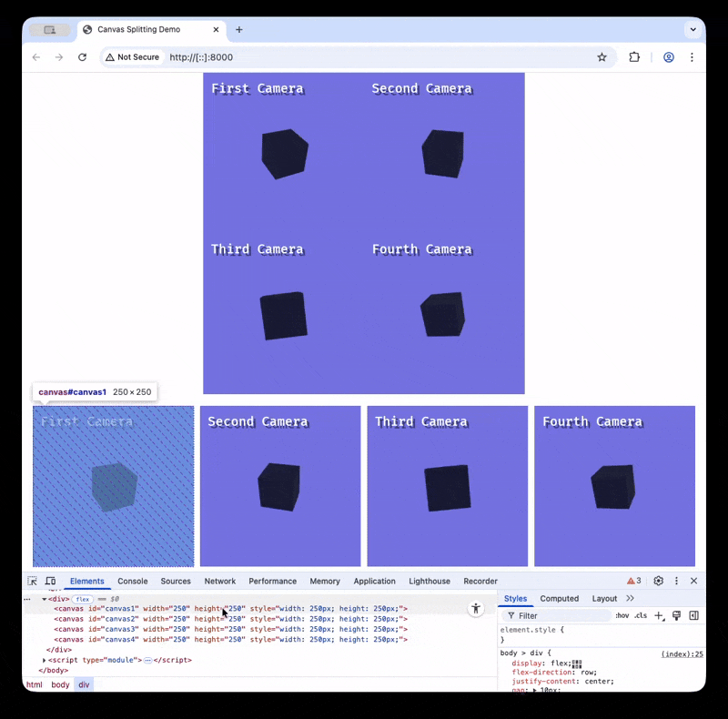Click the flex badge on the div

(x=83, y=599)
